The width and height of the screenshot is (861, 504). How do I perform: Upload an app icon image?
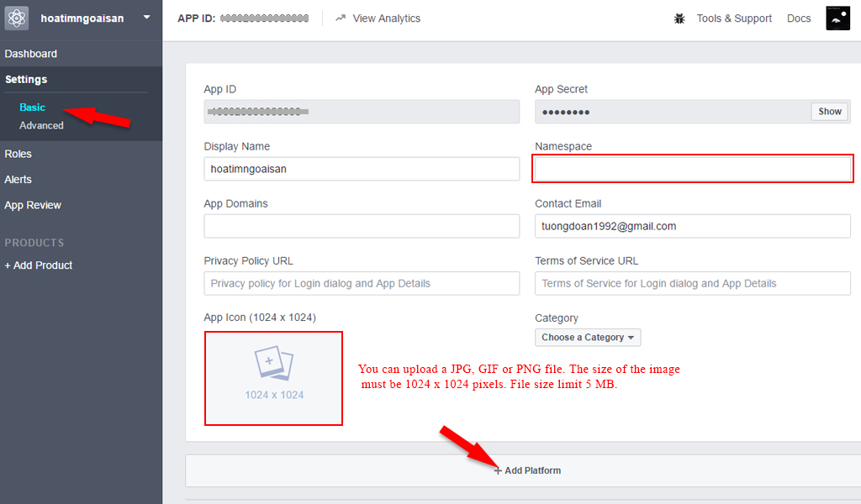click(x=273, y=378)
